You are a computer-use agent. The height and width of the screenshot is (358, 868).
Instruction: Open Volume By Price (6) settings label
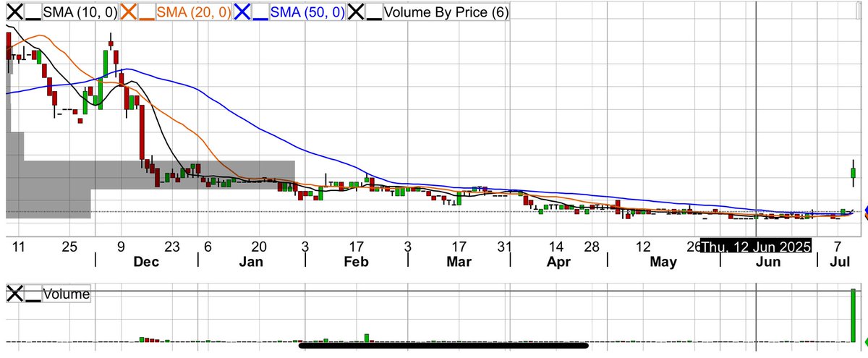click(446, 12)
